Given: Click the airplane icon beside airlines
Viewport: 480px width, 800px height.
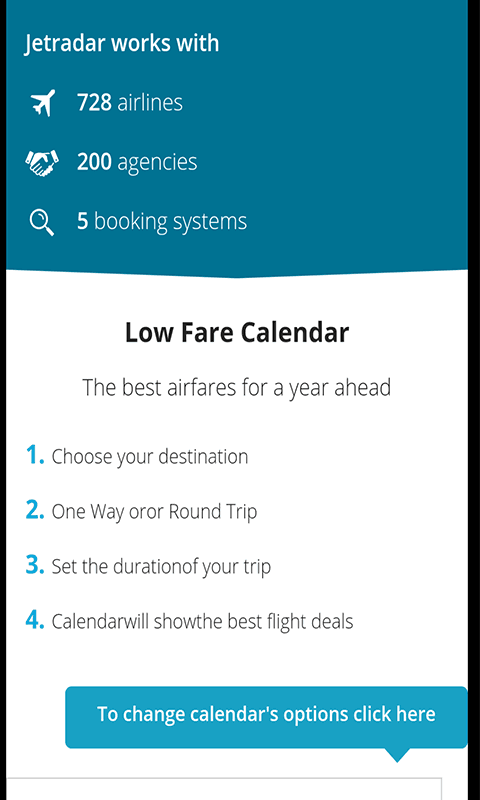Looking at the screenshot, I should coord(42,103).
